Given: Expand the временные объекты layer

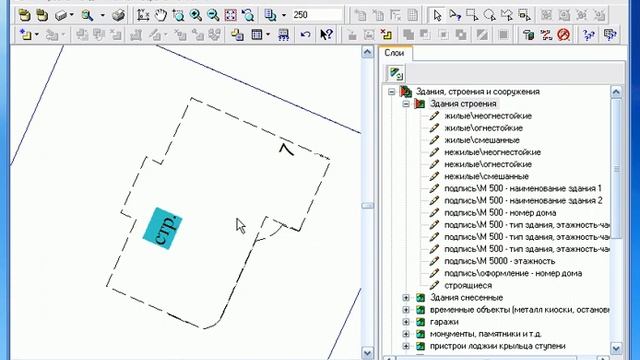Looking at the screenshot, I should 406,310.
